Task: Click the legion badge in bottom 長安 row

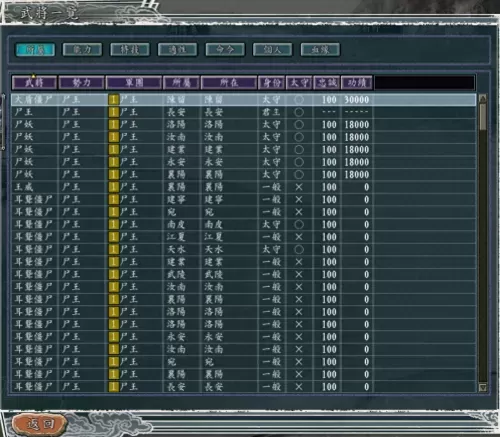Action: [113, 387]
